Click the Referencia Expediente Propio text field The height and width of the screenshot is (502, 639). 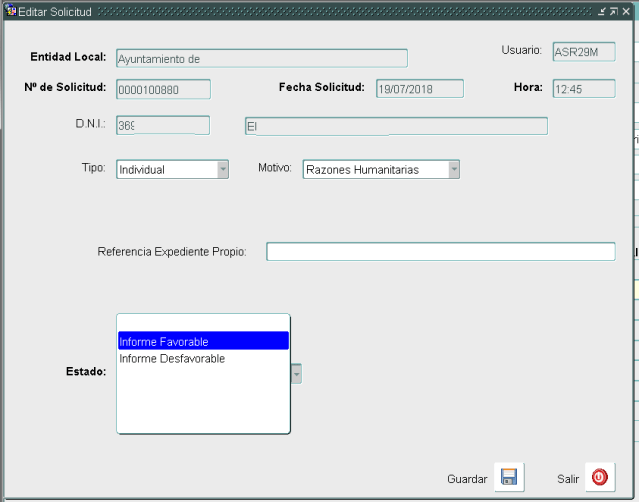[440, 251]
